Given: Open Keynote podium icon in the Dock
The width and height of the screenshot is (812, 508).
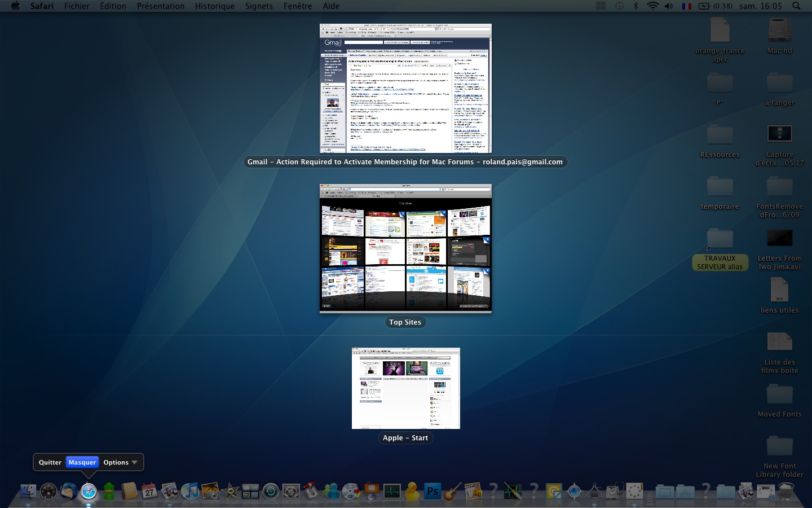Looking at the screenshot, I should pos(372,492).
